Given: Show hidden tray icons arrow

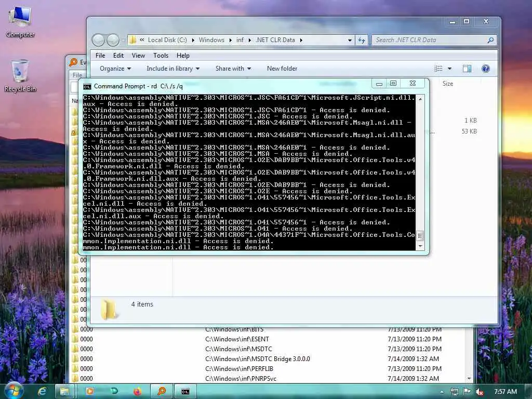Looking at the screenshot, I should [x=442, y=392].
